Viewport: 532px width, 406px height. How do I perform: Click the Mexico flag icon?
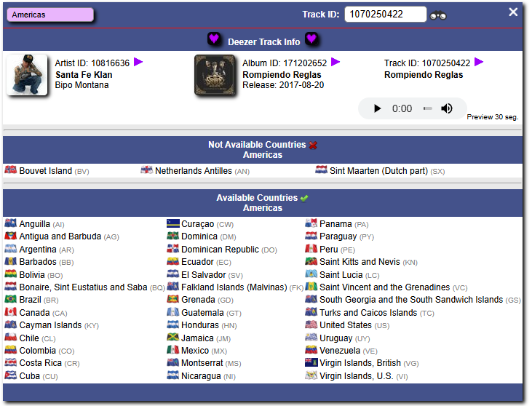pos(172,350)
